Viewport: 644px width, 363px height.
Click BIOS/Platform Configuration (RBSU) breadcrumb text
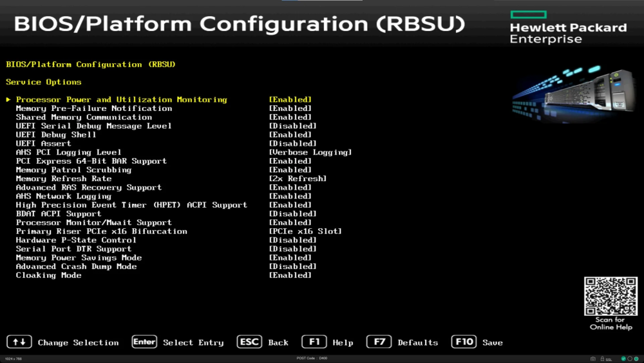pos(91,64)
